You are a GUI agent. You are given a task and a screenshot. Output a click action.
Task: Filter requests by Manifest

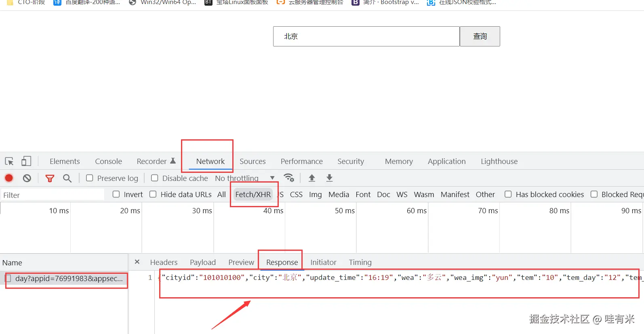[x=455, y=194]
